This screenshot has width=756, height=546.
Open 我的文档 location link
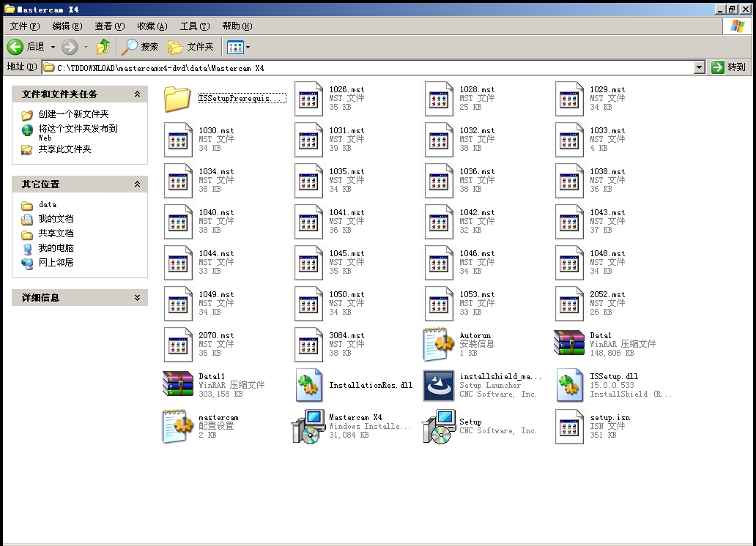(56, 219)
